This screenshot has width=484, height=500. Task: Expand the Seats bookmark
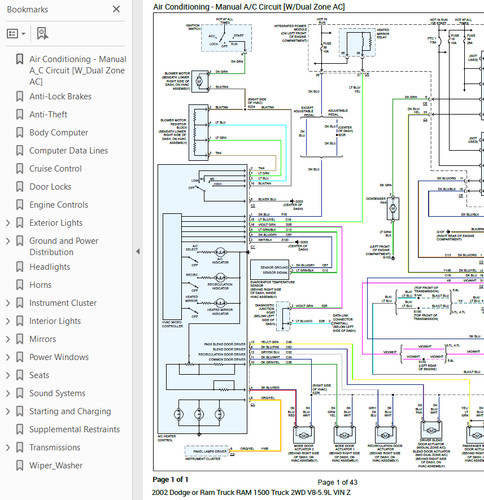coord(8,375)
